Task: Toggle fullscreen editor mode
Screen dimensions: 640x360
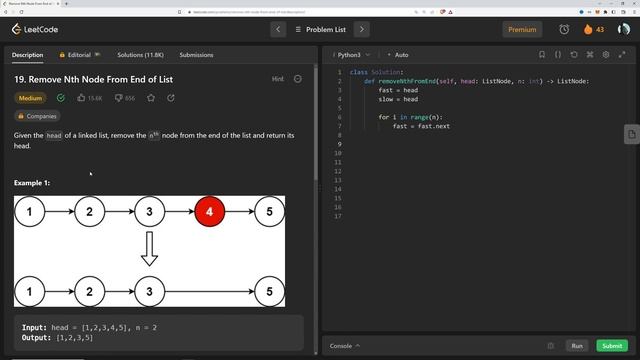Action: [x=622, y=54]
